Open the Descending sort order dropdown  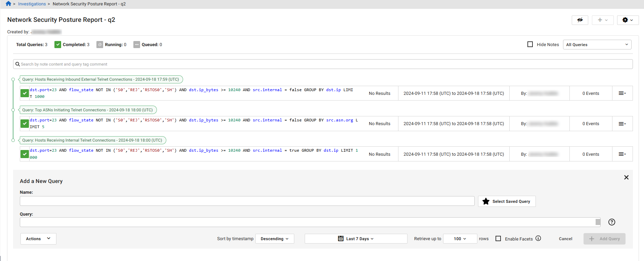[274, 239]
